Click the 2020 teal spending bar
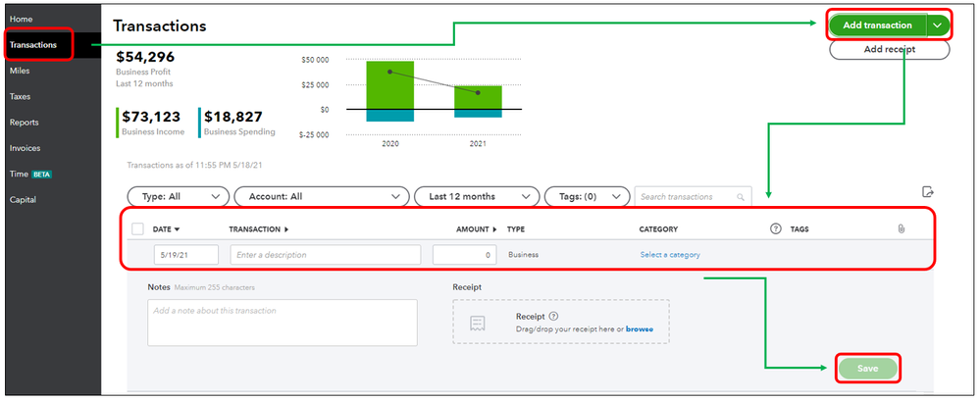The width and height of the screenshot is (980, 402). coord(390,116)
